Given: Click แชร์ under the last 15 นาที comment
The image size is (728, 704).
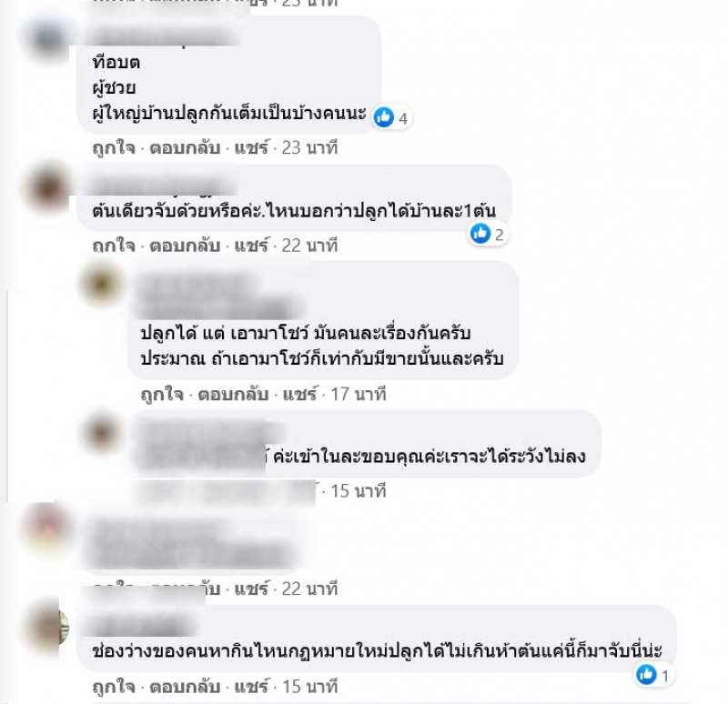Looking at the screenshot, I should pyautogui.click(x=251, y=687).
